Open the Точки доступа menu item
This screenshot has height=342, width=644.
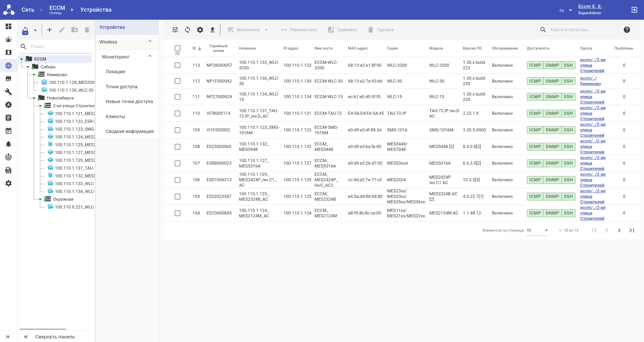[121, 87]
